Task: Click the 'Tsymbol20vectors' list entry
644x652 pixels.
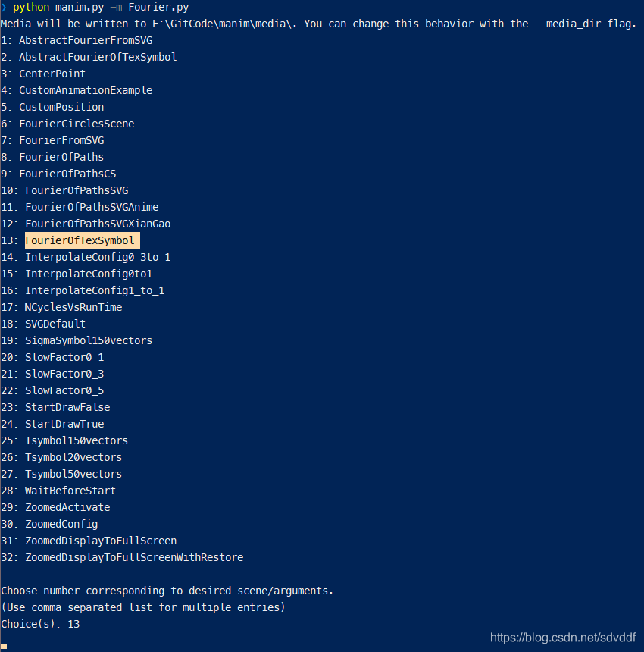Action: pyautogui.click(x=73, y=457)
